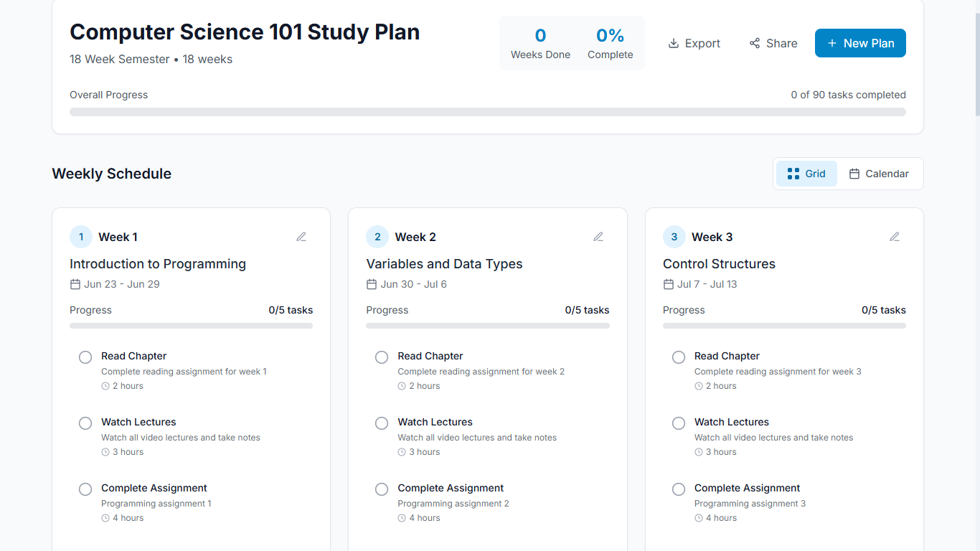
Task: Click the calendar icon beside Jul 7 - Jul 13
Action: [669, 284]
